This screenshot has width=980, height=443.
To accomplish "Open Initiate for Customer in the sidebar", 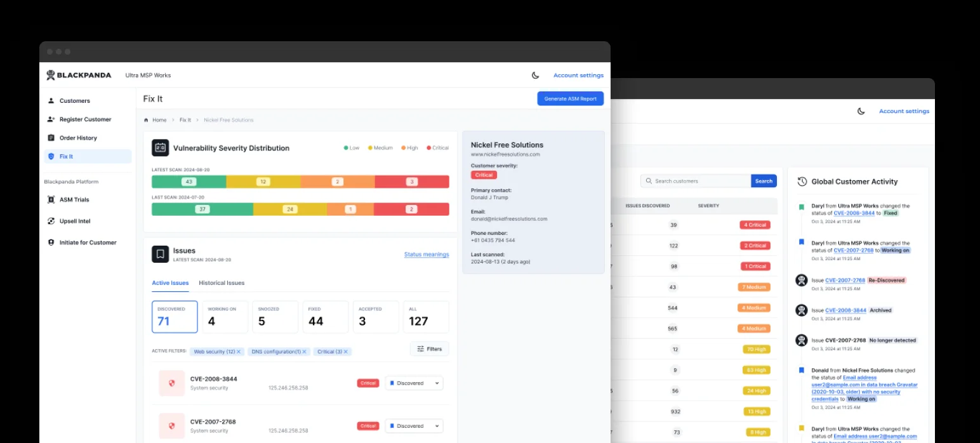I will (88, 242).
